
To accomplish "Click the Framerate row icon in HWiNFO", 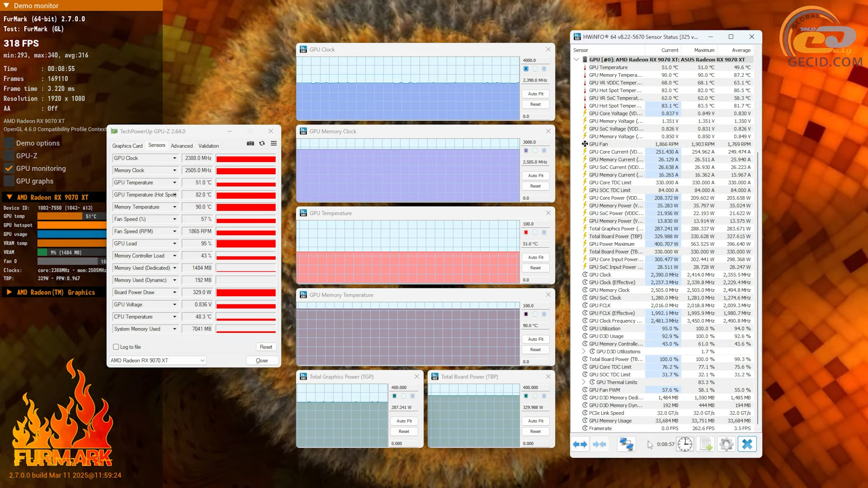I will (x=585, y=428).
